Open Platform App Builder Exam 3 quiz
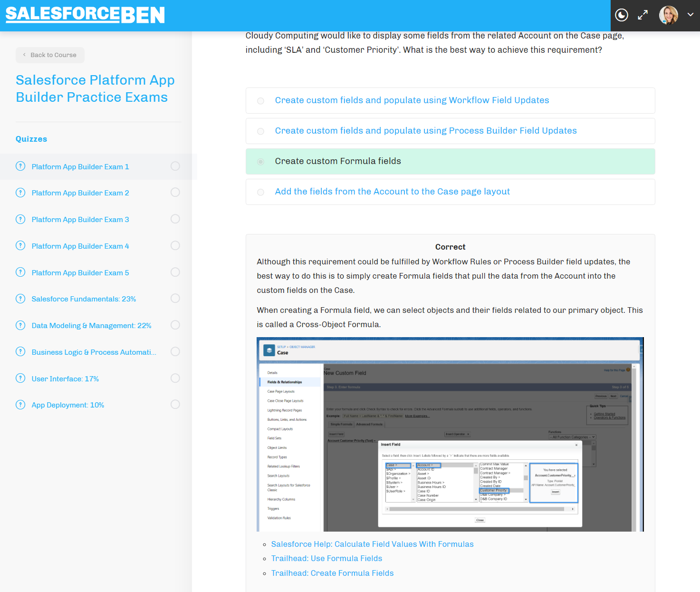Viewport: 700px width, 592px height. click(x=80, y=220)
